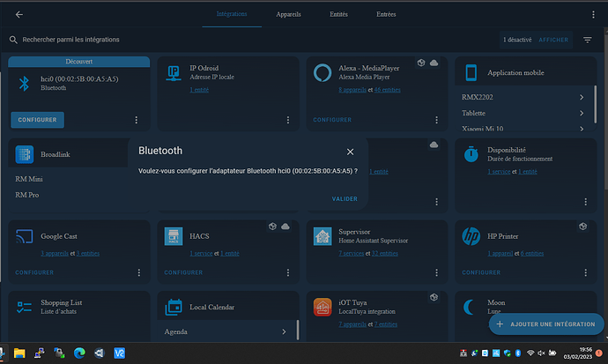Click the Bluetooth icon on hci0 card
The height and width of the screenshot is (364, 608).
[x=24, y=84]
